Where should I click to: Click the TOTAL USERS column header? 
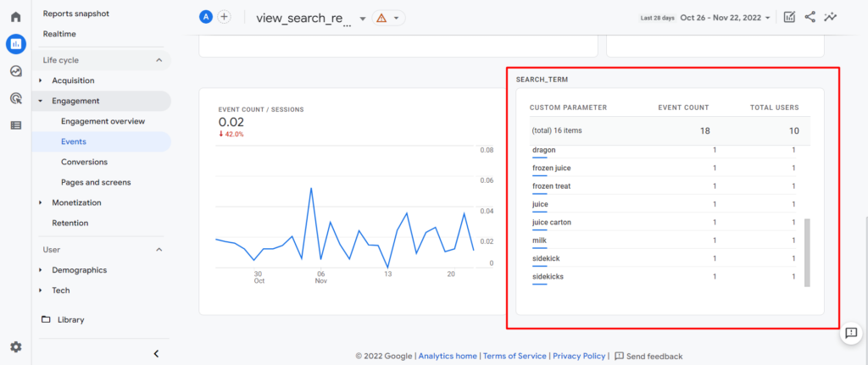(x=775, y=108)
